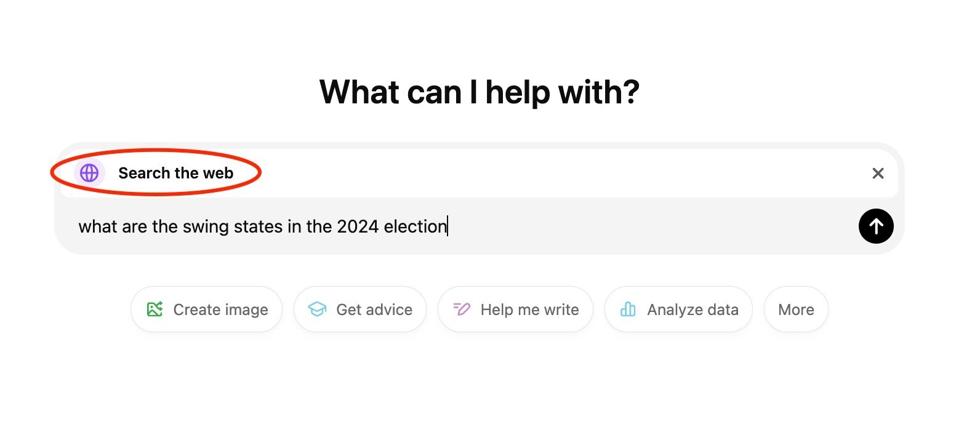Screen dimensions: 980x443
Task: Click the Search the web label
Action: 175,173
